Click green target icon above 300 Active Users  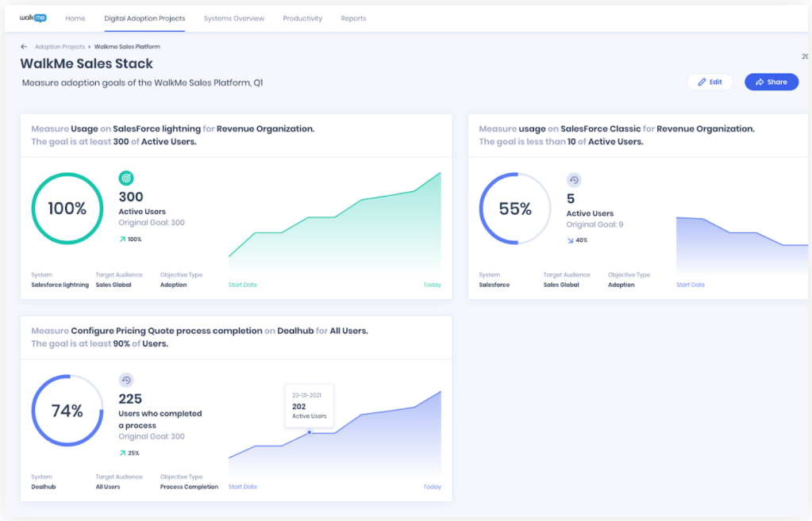(x=125, y=178)
